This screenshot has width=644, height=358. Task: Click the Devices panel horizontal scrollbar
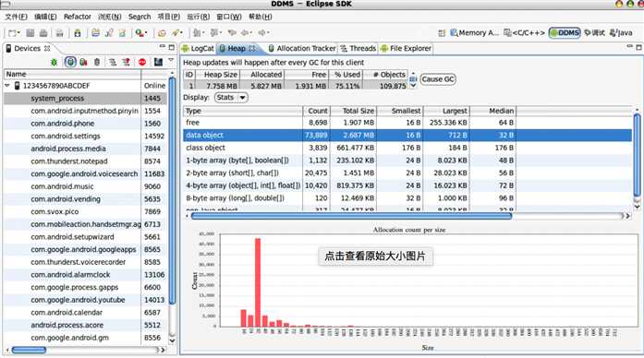29,350
